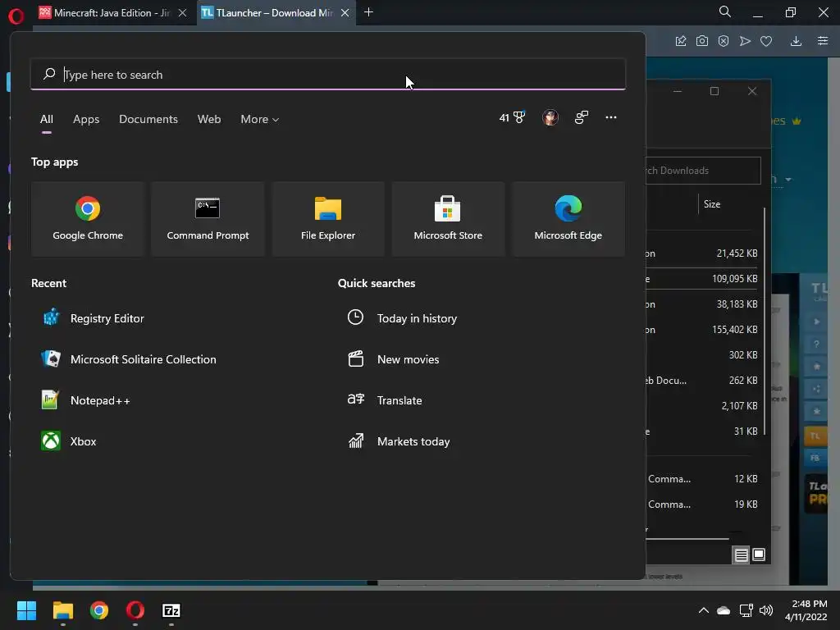Screen dimensions: 840x630
Task: Open Microsoft Rewards points badge (41)
Action: 512,117
